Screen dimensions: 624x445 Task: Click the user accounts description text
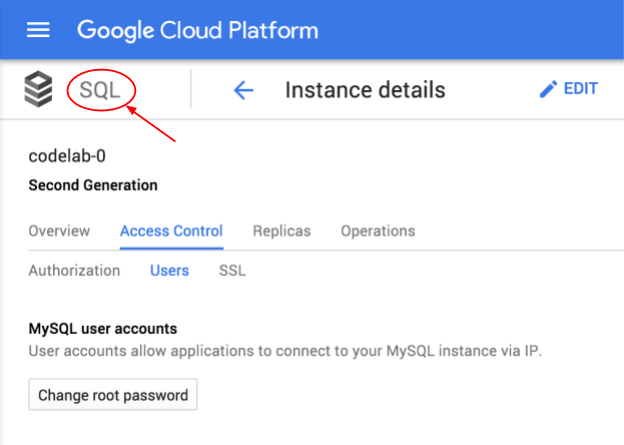(x=285, y=351)
